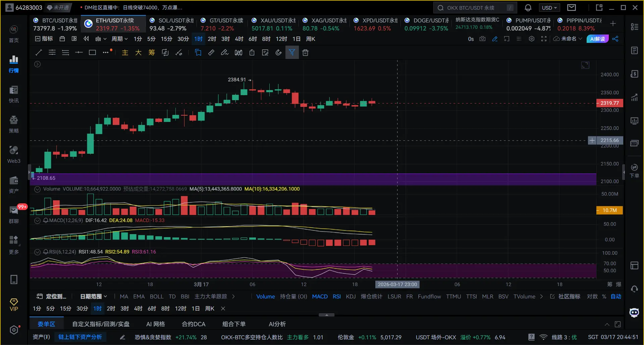Toggle the RSI indicator panel
644x345 pixels.
pos(38,252)
